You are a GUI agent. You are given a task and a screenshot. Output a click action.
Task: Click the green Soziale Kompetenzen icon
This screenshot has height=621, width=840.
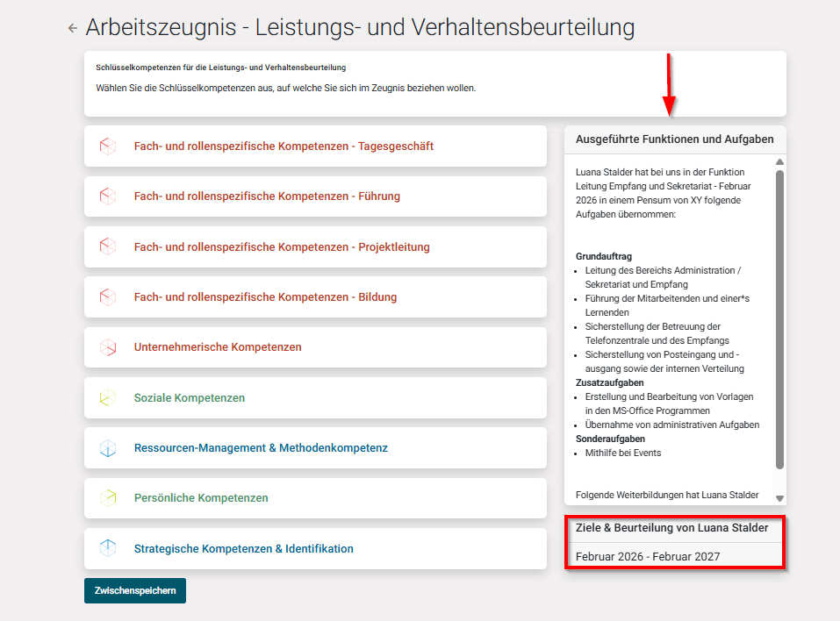pos(109,397)
